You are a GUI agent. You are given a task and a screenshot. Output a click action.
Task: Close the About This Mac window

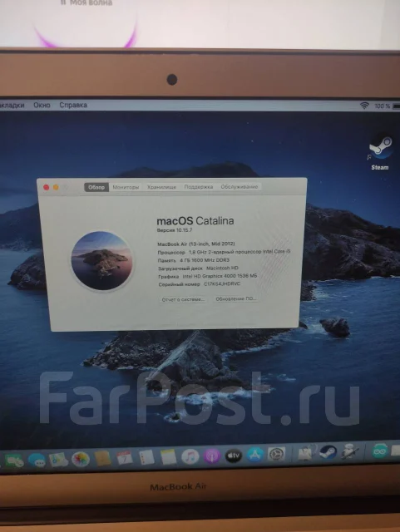click(x=47, y=187)
